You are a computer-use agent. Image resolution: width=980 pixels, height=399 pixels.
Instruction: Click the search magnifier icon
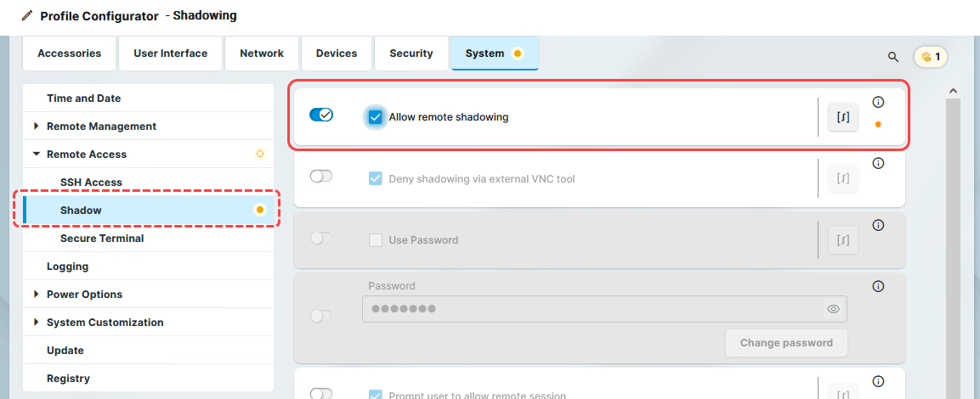tap(893, 57)
